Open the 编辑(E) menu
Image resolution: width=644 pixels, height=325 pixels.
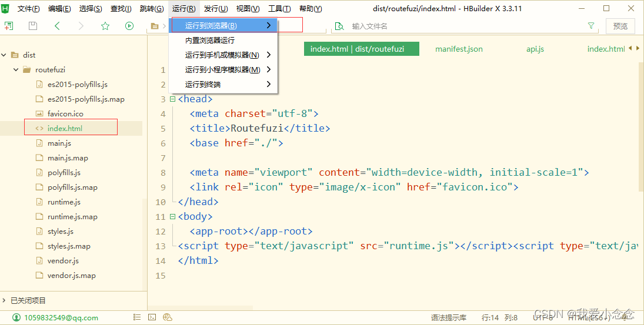coord(59,9)
